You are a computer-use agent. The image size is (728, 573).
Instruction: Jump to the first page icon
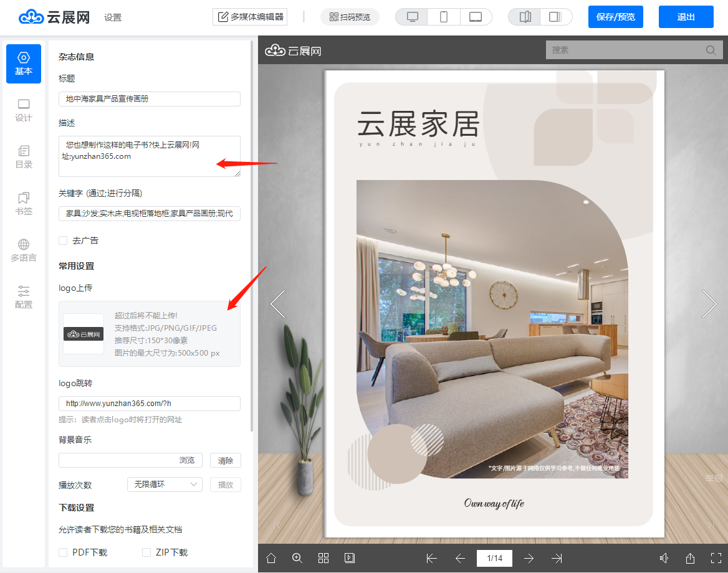click(432, 558)
